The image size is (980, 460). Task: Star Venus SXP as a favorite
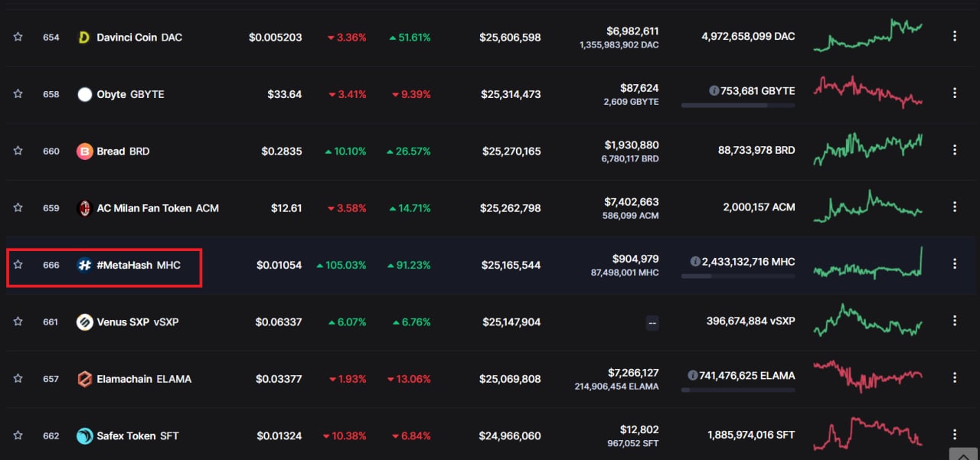tap(18, 321)
